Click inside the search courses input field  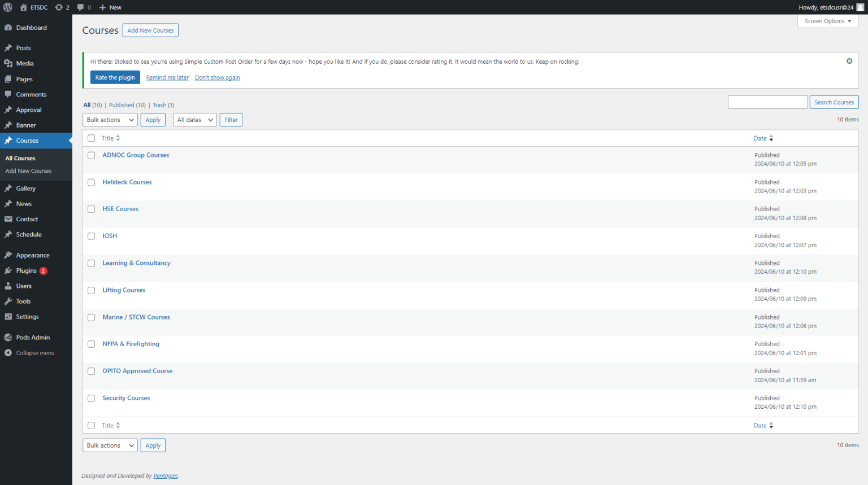coord(767,102)
